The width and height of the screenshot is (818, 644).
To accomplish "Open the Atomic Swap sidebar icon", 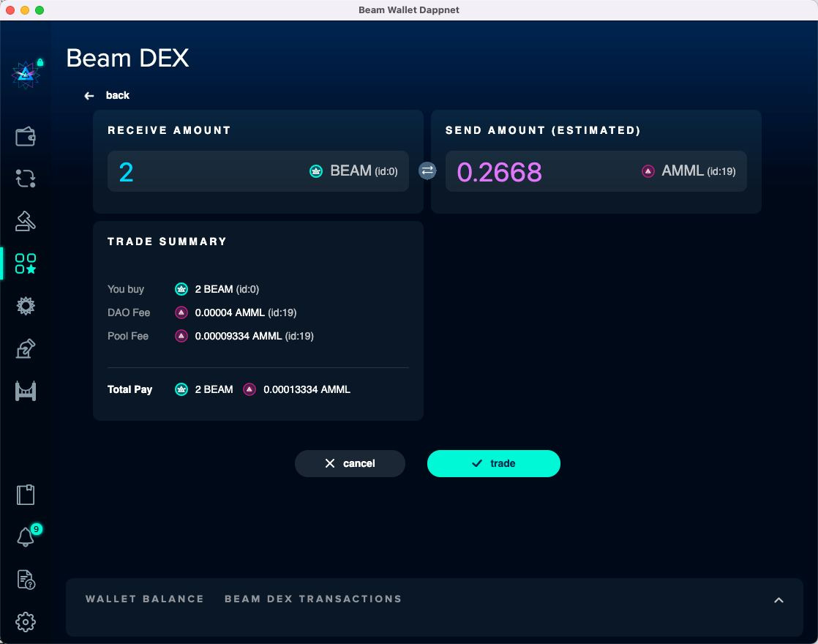I will coord(25,179).
